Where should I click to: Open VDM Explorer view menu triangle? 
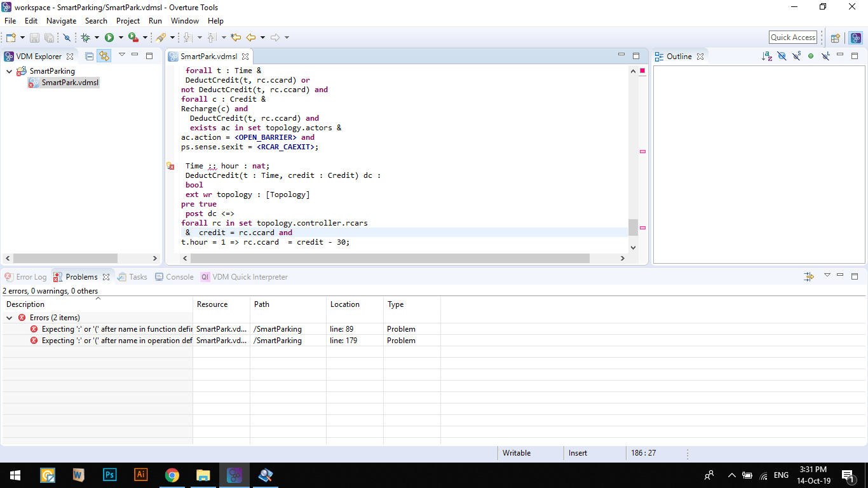121,55
